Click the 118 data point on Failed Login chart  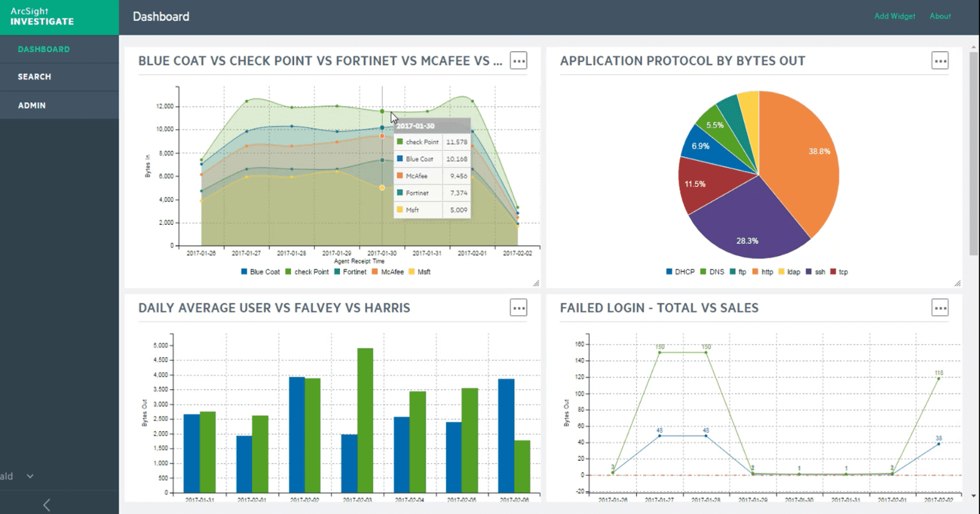click(x=939, y=378)
